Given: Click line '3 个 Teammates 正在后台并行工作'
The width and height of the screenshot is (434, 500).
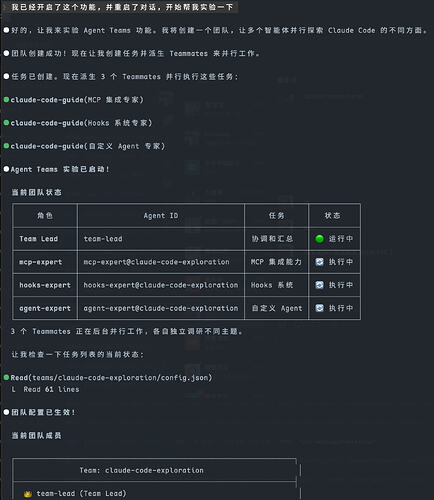Looking at the screenshot, I should (127, 331).
